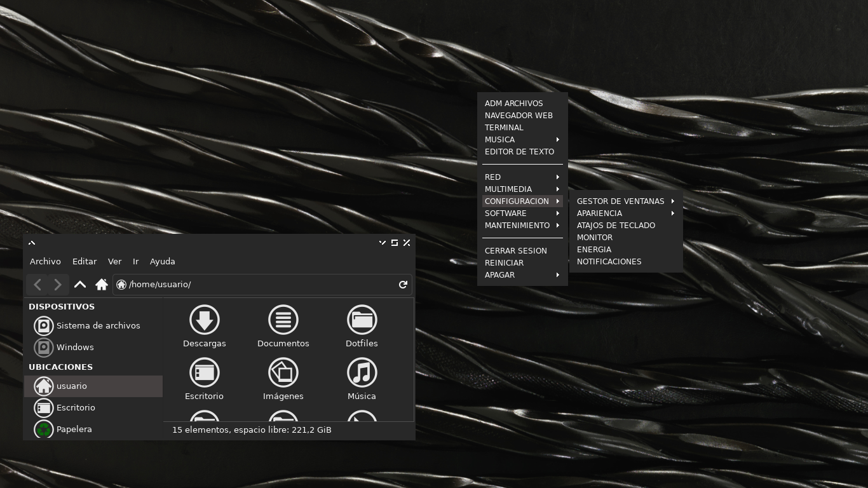Open the Música folder icon

pos(362,372)
